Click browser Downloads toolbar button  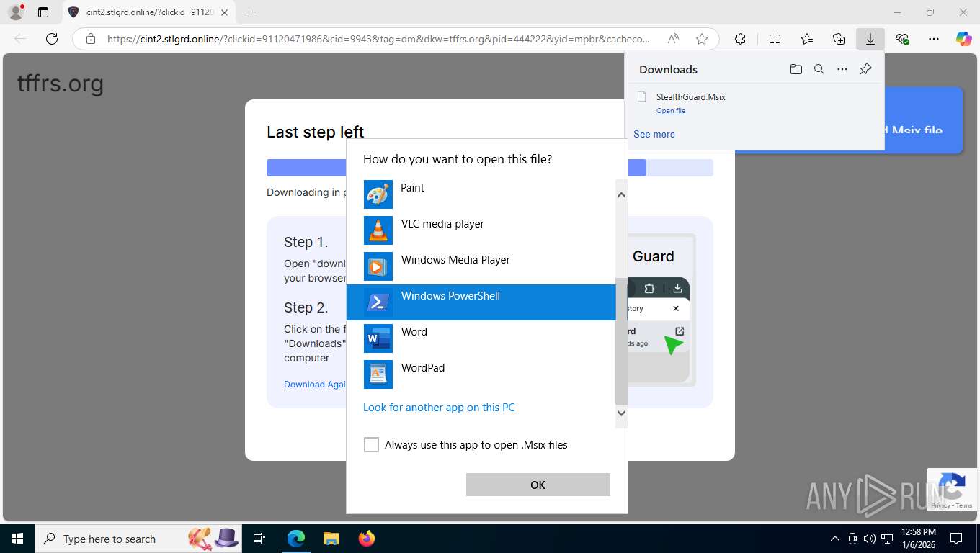click(x=870, y=39)
